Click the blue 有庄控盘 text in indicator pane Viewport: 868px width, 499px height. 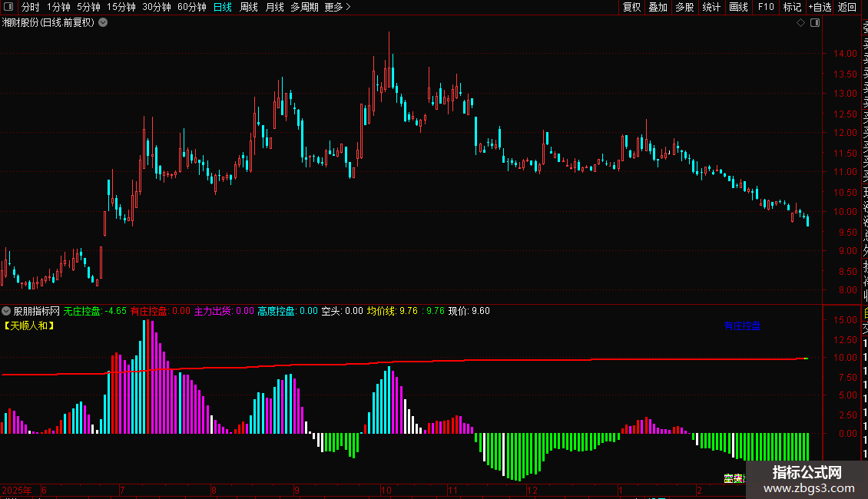[x=742, y=326]
